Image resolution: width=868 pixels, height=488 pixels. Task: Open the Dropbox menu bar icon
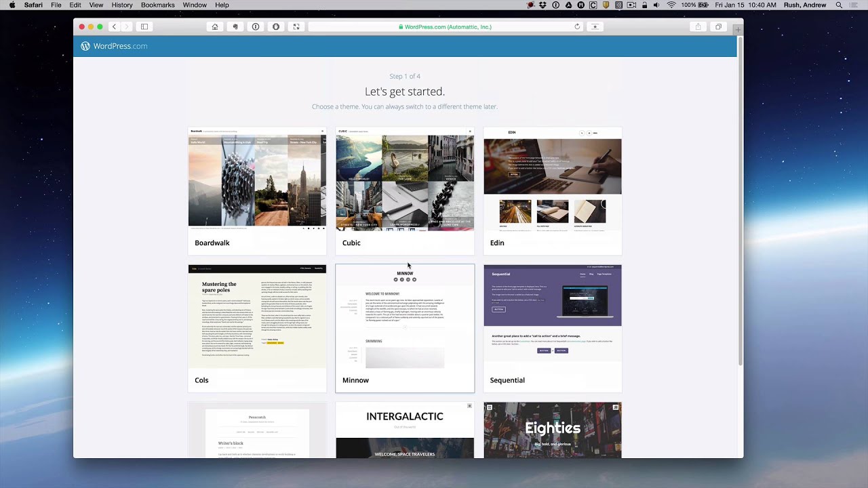point(542,5)
